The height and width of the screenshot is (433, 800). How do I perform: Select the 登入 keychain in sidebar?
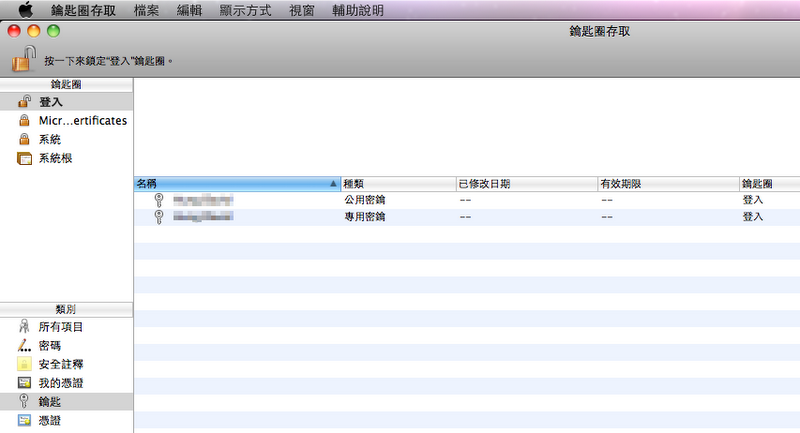tap(50, 102)
